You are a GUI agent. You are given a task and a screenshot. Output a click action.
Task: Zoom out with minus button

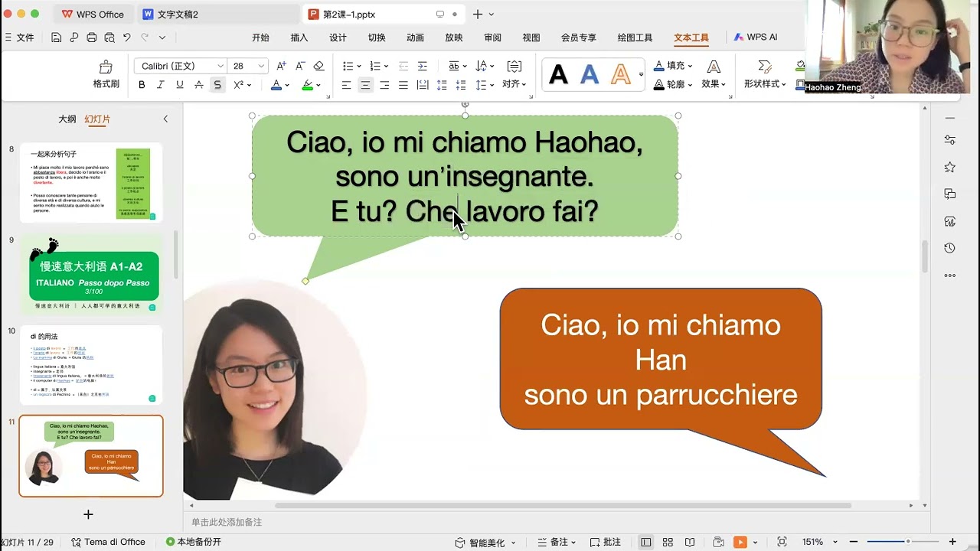pyautogui.click(x=854, y=542)
